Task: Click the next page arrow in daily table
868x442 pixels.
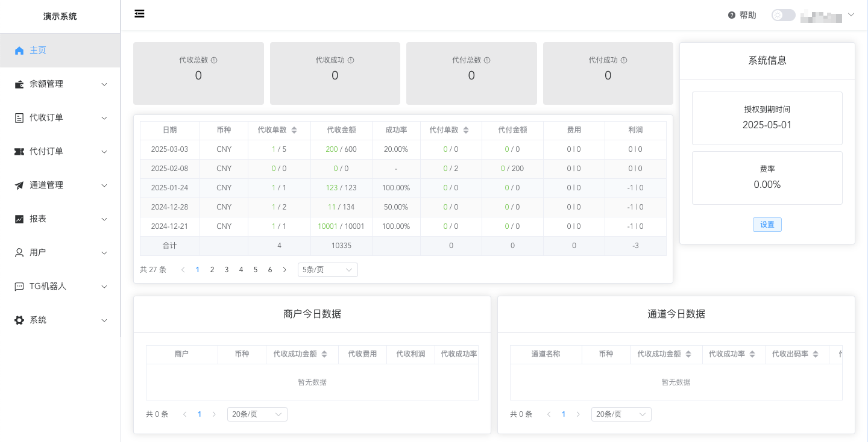Action: 285,270
